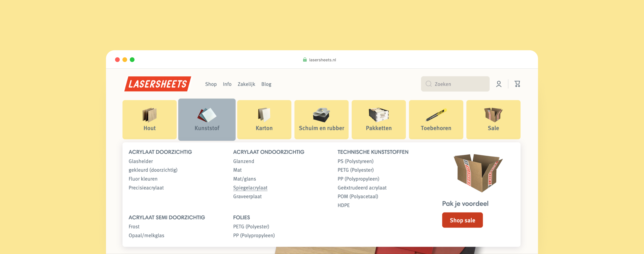
Task: Select HDPE under technische kunststoffen
Action: (x=343, y=205)
